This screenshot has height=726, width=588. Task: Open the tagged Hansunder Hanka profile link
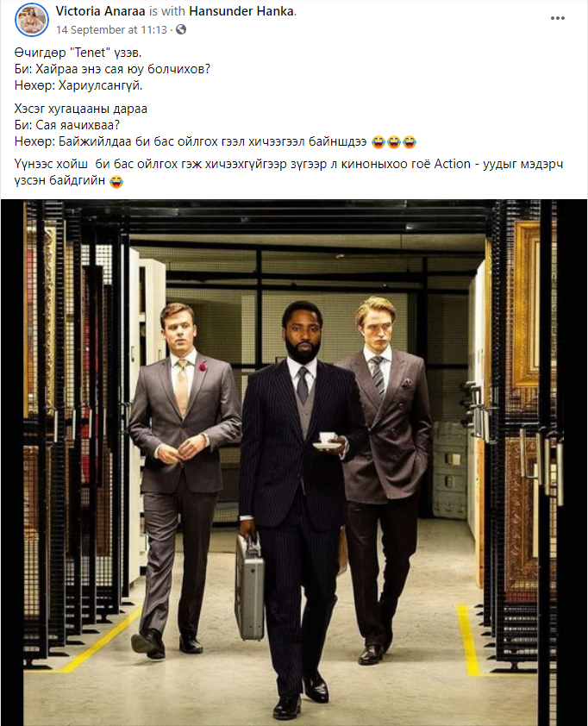pos(241,11)
